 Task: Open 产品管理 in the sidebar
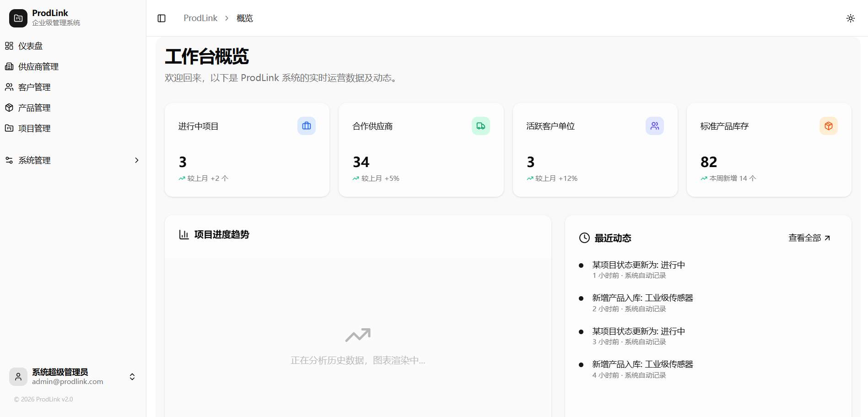tap(73, 108)
